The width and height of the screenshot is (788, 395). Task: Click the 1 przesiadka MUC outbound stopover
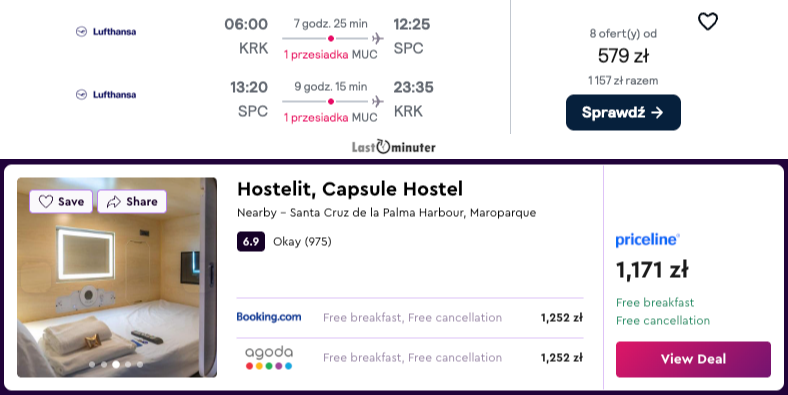pyautogui.click(x=330, y=55)
